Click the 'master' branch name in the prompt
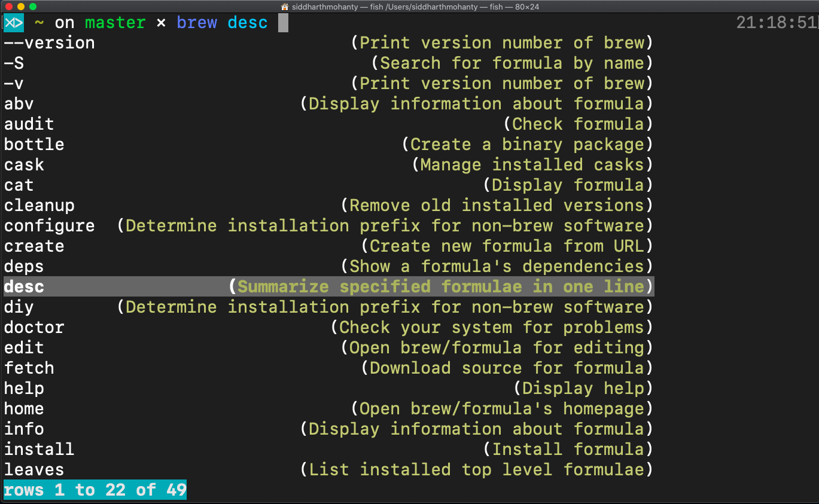The height and width of the screenshot is (504, 819). (x=115, y=22)
